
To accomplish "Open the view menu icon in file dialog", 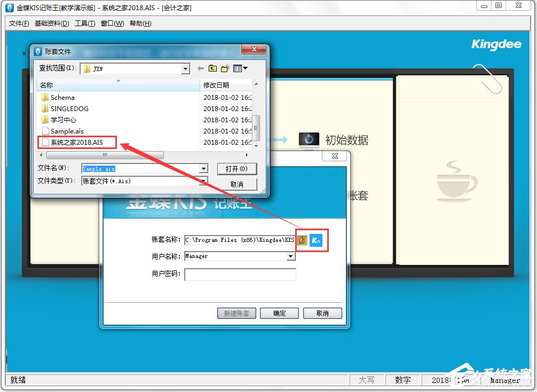I will [240, 68].
